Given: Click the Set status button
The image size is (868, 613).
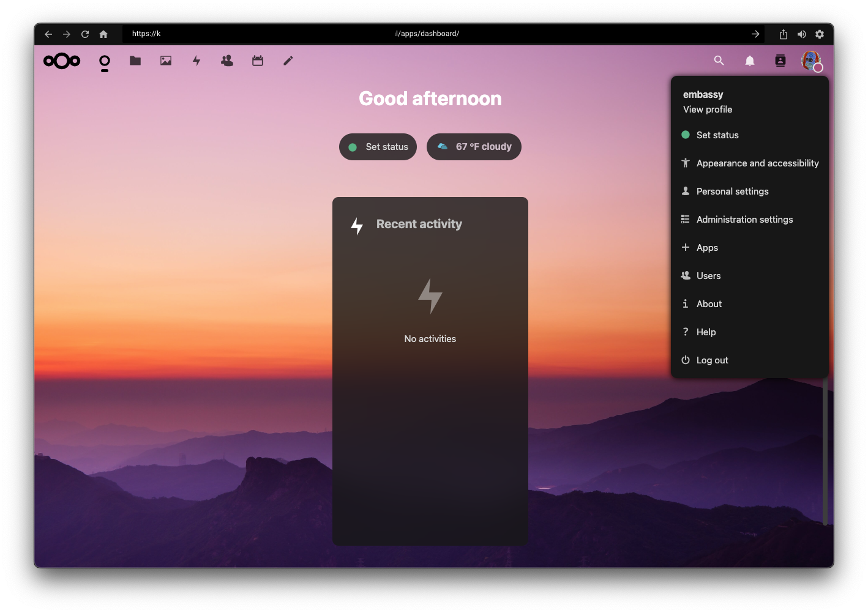Looking at the screenshot, I should tap(377, 146).
